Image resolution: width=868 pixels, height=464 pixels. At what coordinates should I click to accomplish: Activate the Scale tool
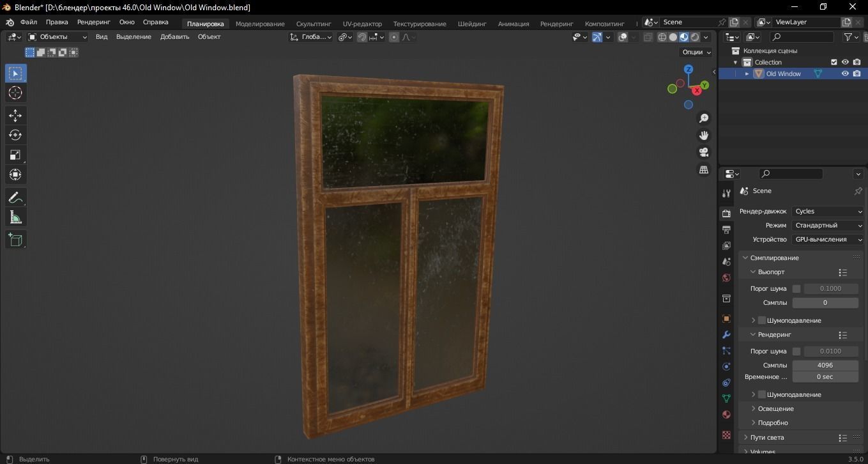click(x=15, y=155)
